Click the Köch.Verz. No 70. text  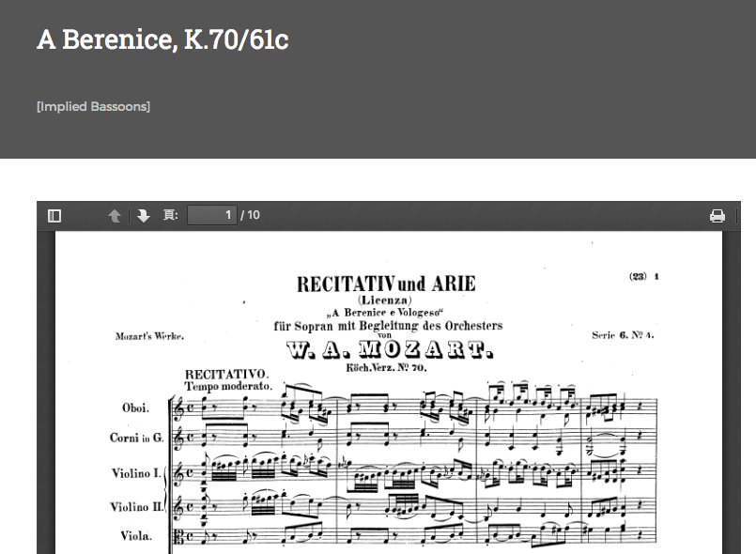[386, 368]
